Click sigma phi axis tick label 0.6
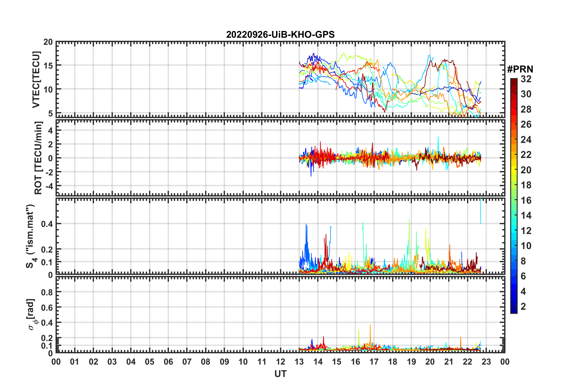 47,308
